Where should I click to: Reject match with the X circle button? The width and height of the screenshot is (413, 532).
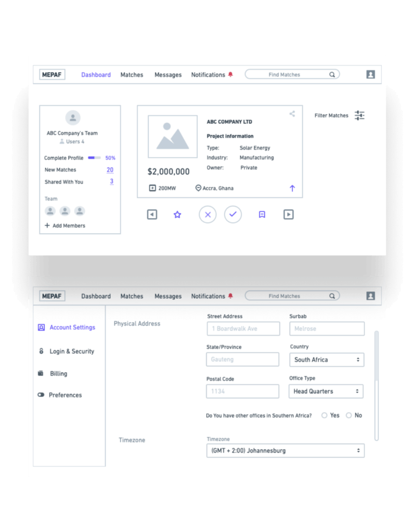tap(208, 214)
